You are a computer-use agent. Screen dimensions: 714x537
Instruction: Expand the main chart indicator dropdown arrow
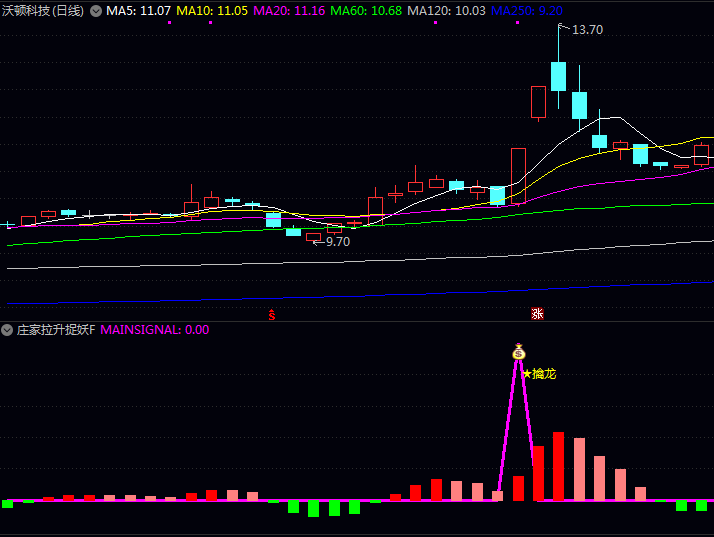coord(96,11)
